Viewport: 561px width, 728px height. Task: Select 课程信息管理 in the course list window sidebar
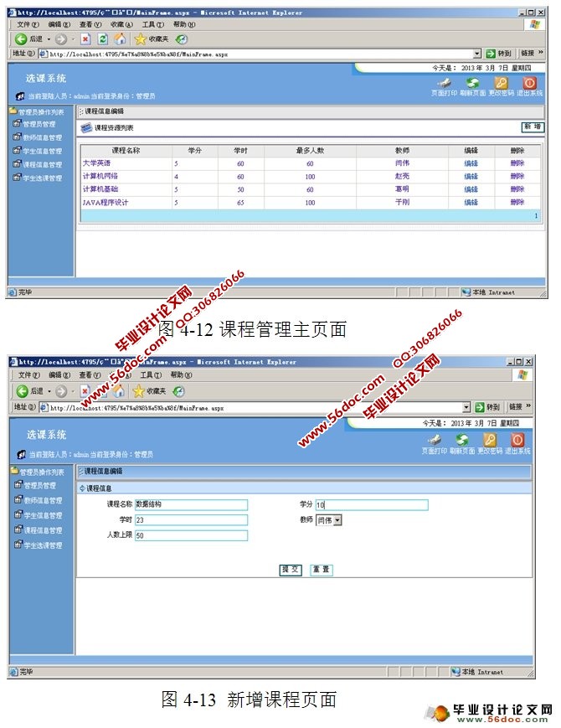click(x=42, y=164)
